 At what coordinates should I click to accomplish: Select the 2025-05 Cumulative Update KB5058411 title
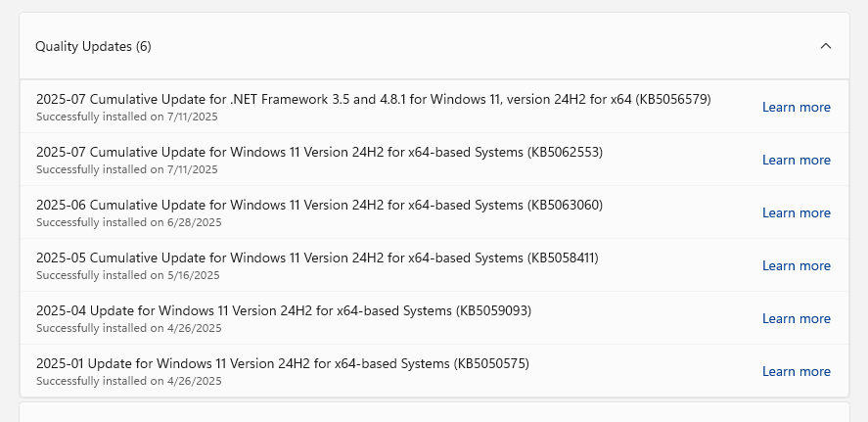click(x=317, y=258)
